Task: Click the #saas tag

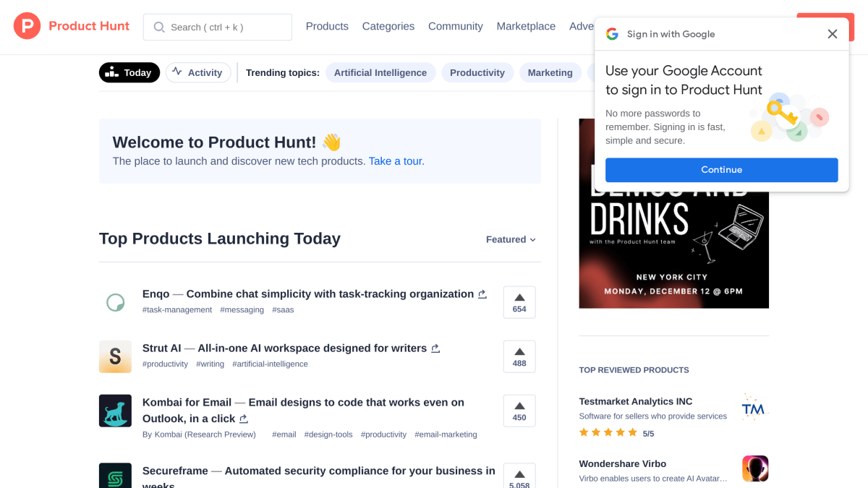Action: tap(283, 309)
